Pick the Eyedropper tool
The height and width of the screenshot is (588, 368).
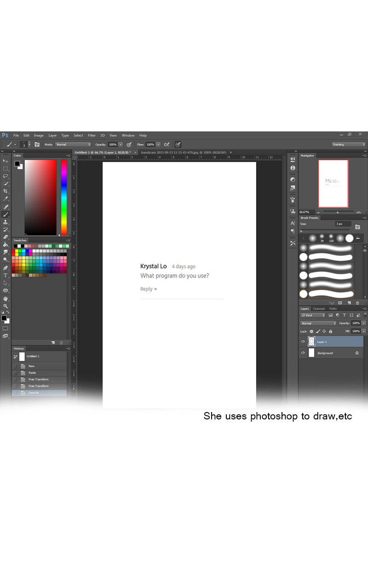(6, 199)
